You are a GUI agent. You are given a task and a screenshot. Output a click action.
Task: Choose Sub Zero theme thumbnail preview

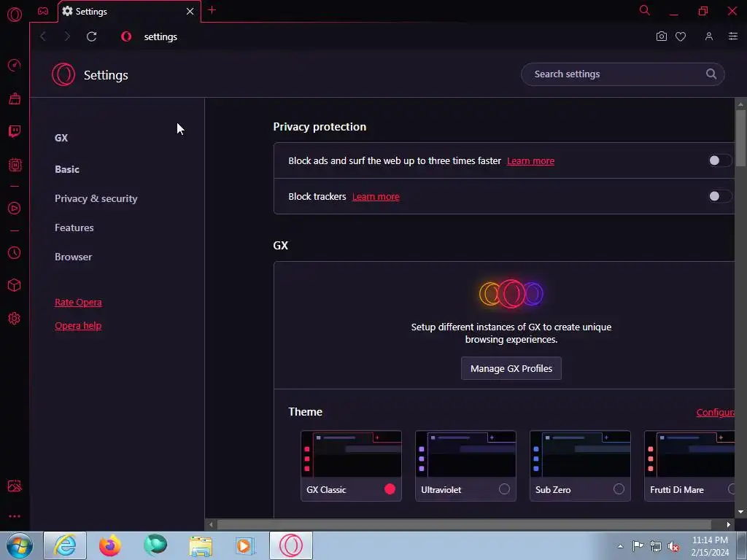point(580,454)
